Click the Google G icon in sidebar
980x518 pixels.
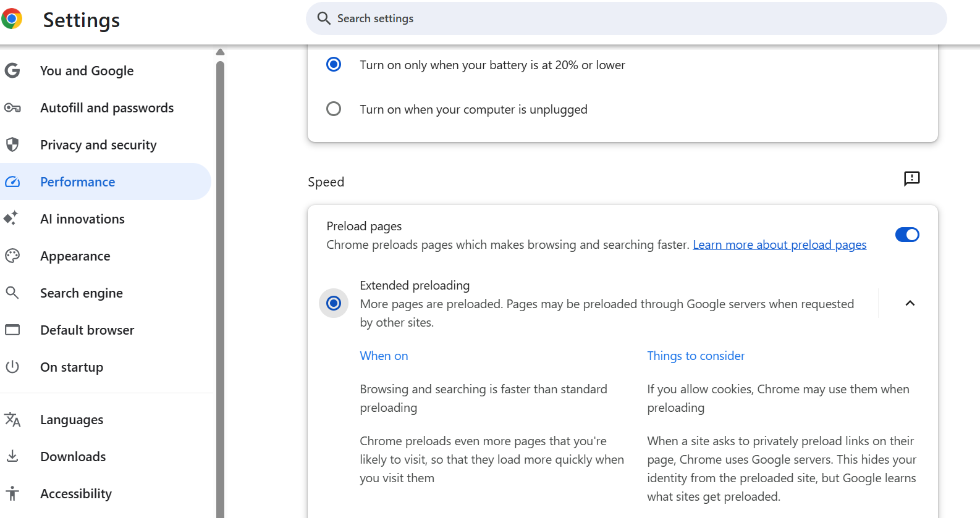point(12,71)
